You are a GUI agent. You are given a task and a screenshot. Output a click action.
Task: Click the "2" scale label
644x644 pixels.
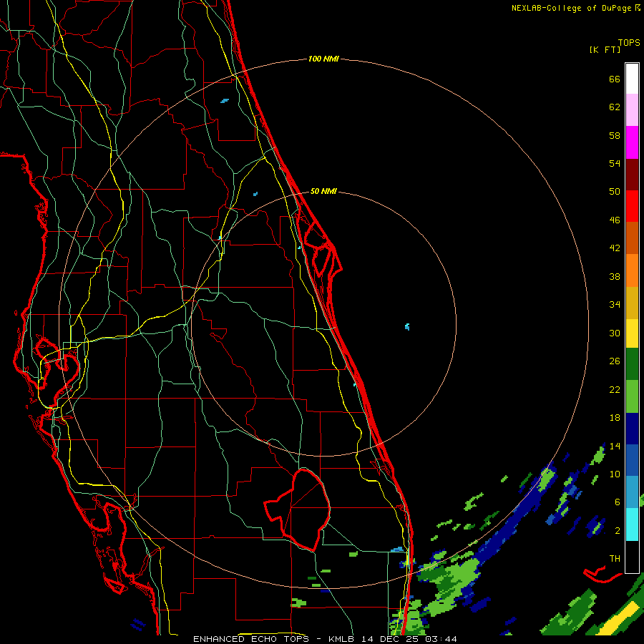click(x=617, y=531)
